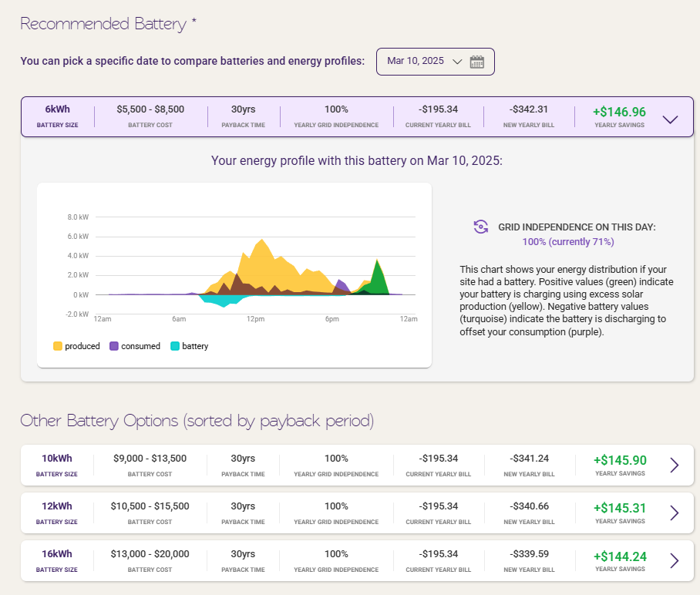Select the 10kWh battery size row
The image size is (700, 595).
[357, 465]
